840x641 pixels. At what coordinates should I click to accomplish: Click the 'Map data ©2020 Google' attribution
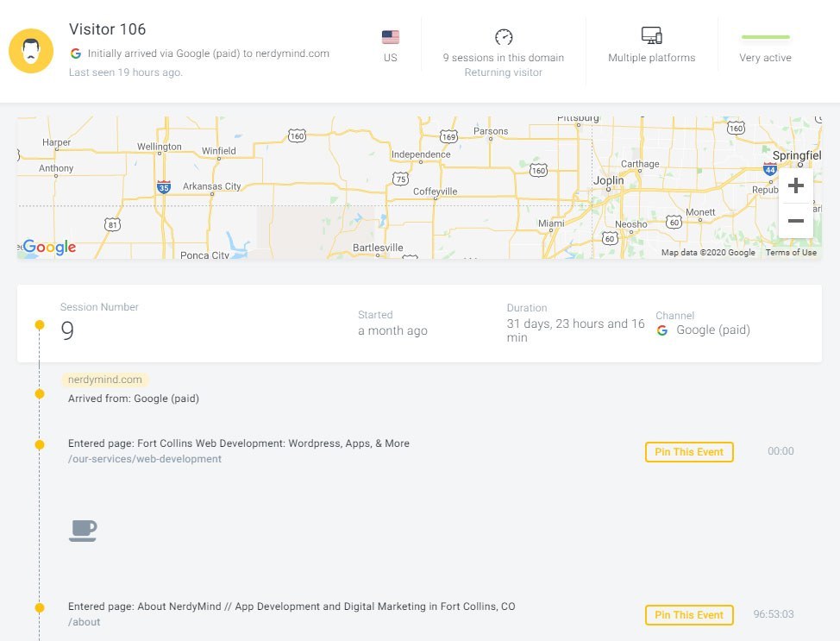click(x=708, y=253)
